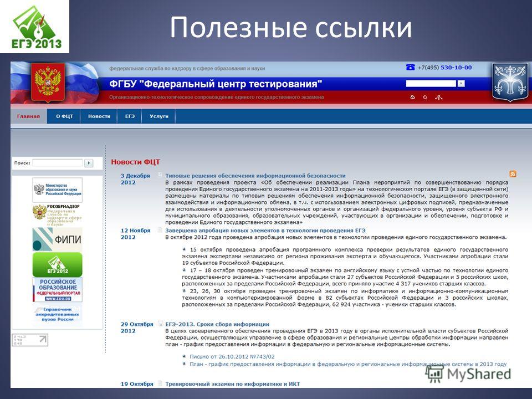Click the blue shield emblem at header right
The width and height of the screenshot is (532, 399).
click(x=510, y=82)
